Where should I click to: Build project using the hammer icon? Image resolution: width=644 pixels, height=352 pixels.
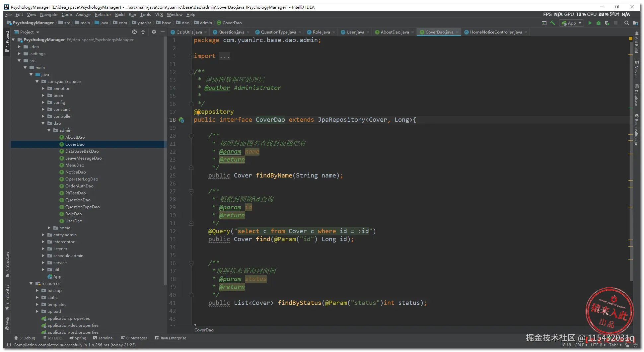(552, 23)
